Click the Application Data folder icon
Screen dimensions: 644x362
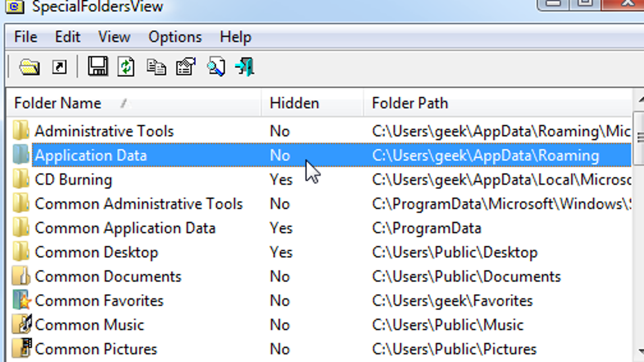21,155
